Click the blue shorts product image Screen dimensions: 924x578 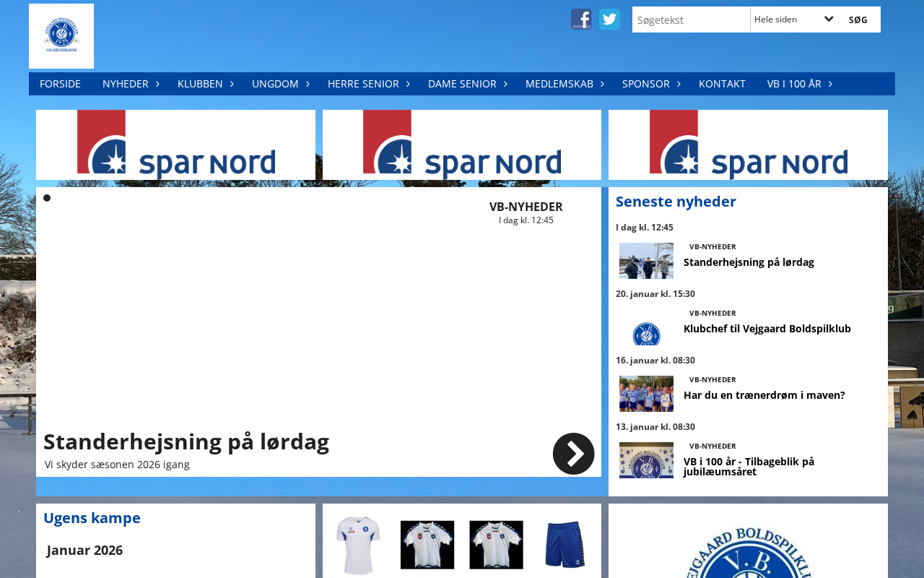(565, 545)
